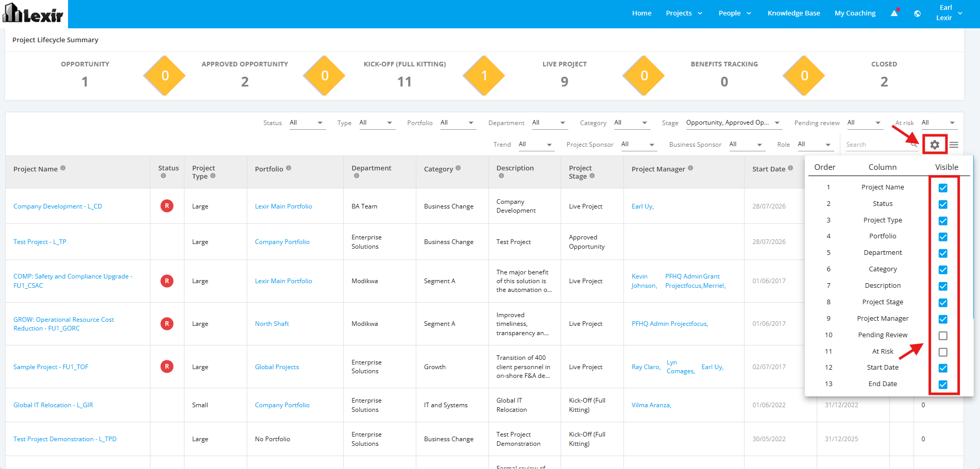Open the Role filter dropdown
The image size is (980, 469).
tap(815, 144)
